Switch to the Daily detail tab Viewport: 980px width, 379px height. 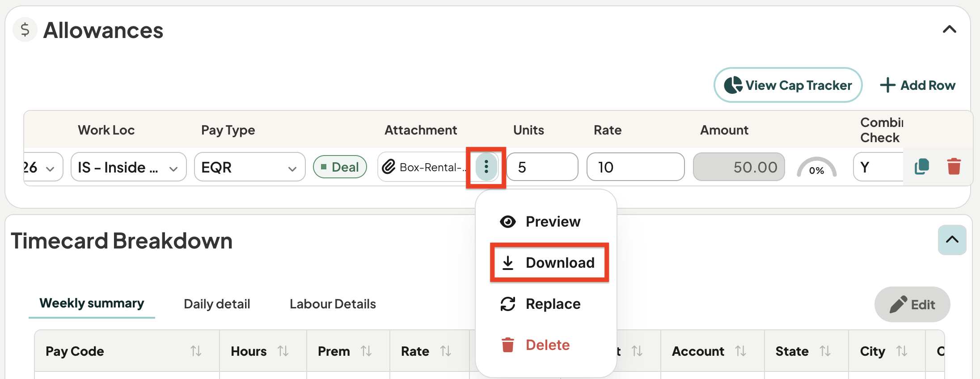217,304
